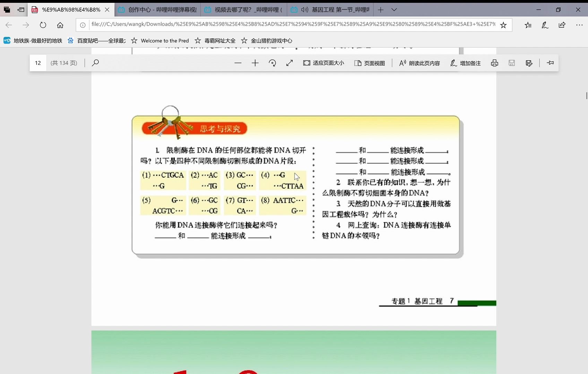Image resolution: width=588 pixels, height=374 pixels.
Task: Switch to the 视频去哪了呢 tab
Action: coord(243,10)
